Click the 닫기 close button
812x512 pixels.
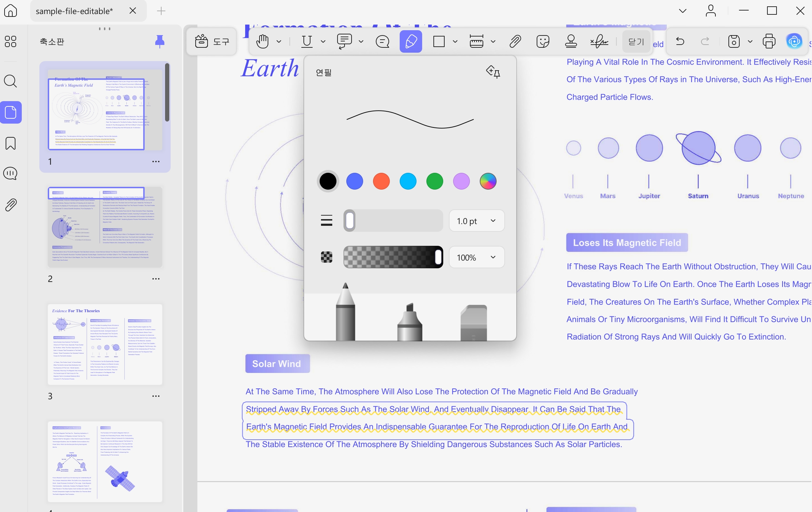click(x=636, y=41)
